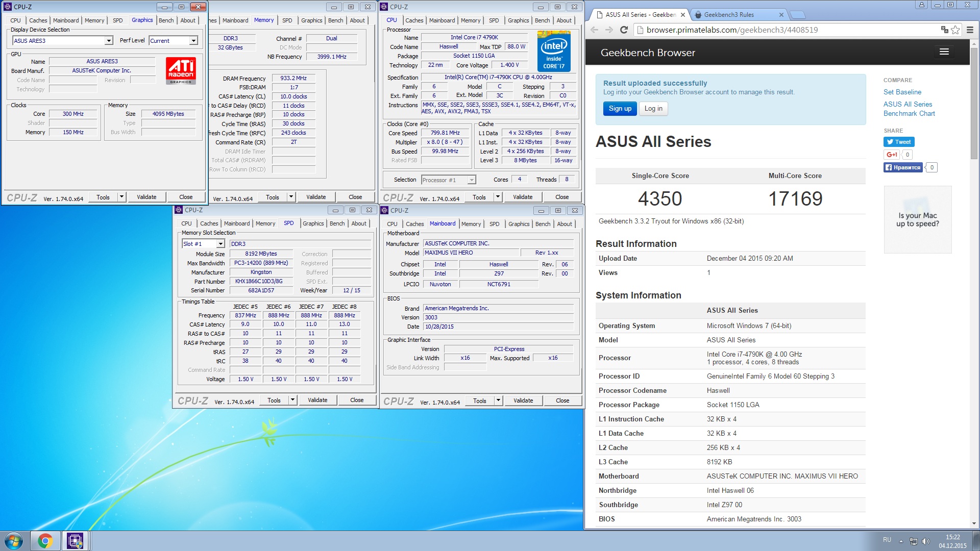
Task: Click the Tweet share button
Action: click(899, 142)
